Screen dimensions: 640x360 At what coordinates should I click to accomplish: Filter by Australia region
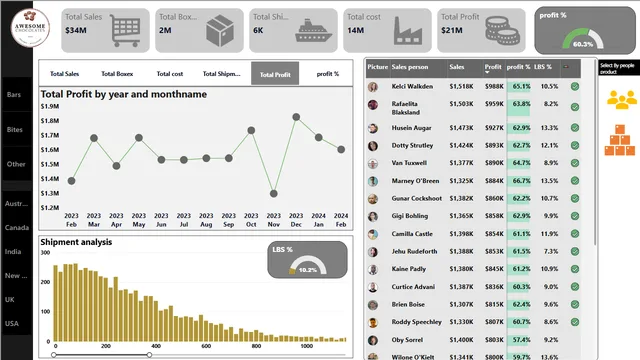pyautogui.click(x=16, y=203)
